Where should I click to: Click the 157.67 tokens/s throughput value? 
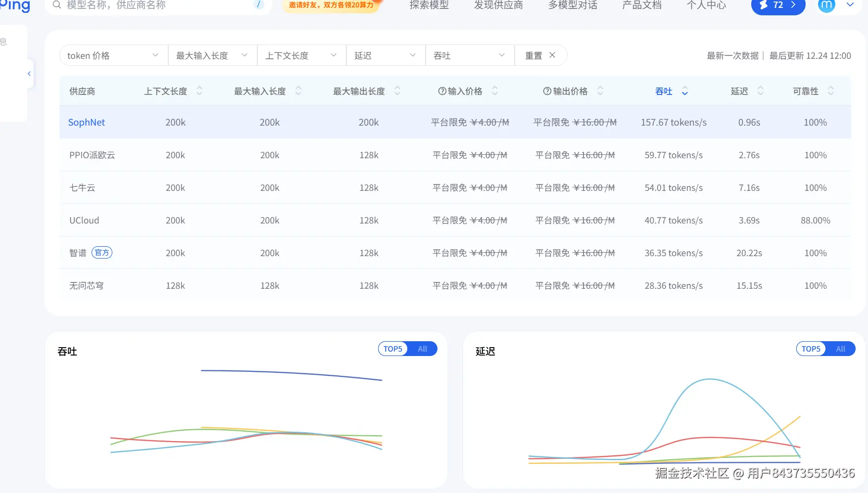point(674,122)
